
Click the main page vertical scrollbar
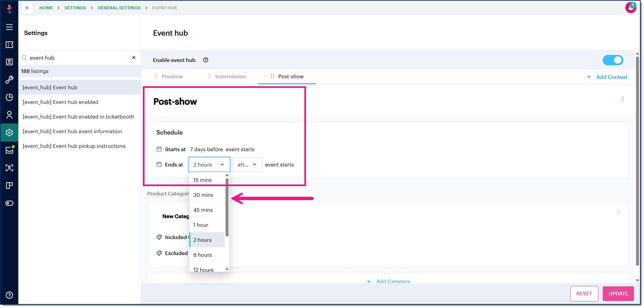pyautogui.click(x=637, y=161)
